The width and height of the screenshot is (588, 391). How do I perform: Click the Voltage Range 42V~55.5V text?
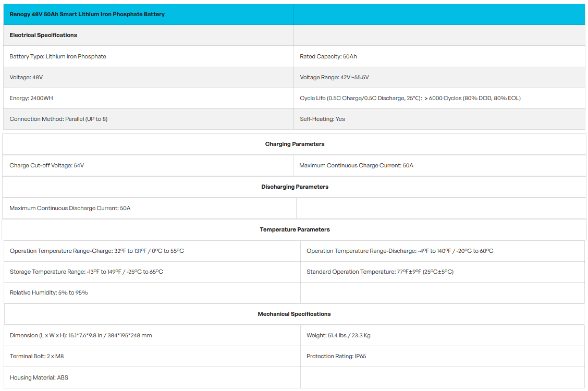pyautogui.click(x=334, y=78)
